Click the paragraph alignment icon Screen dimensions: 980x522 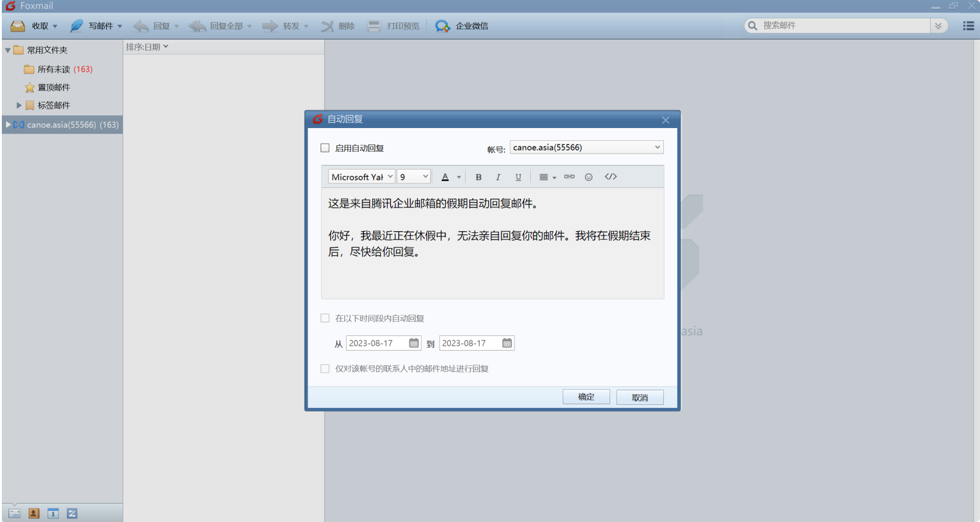pos(544,177)
